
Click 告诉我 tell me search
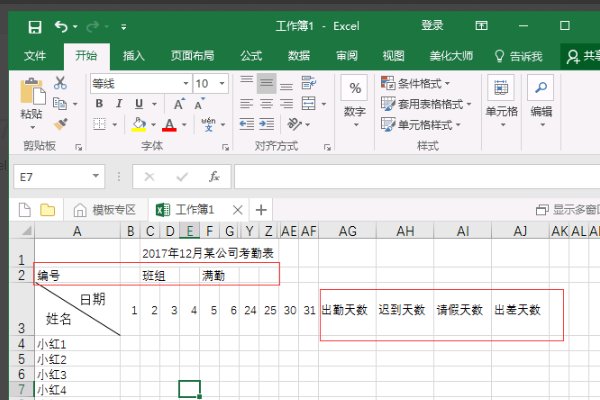[519, 56]
